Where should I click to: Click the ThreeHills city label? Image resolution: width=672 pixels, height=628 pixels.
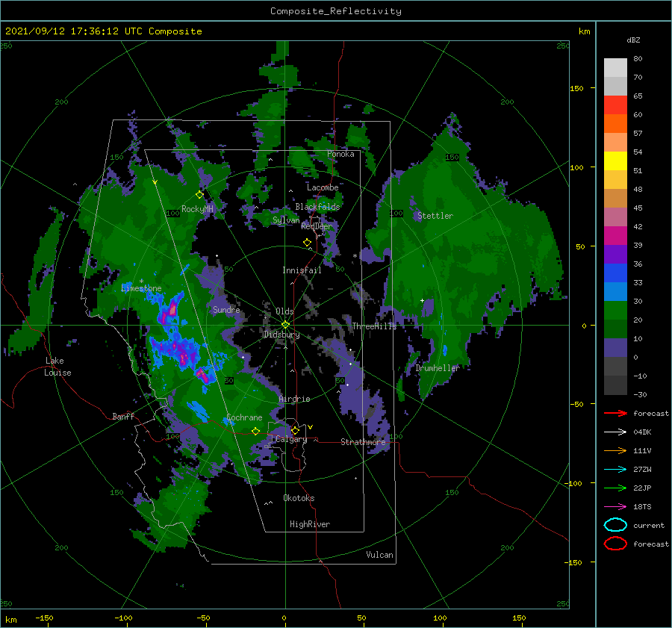(374, 326)
